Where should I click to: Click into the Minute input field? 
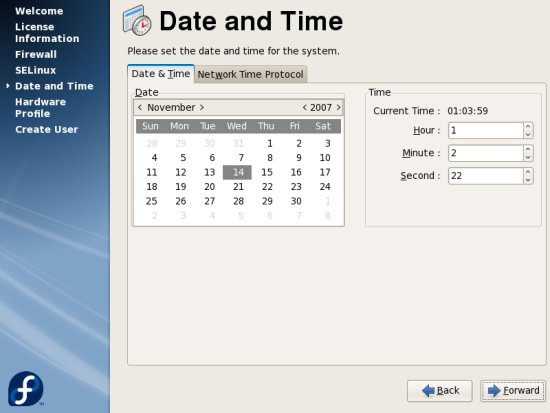[486, 153]
